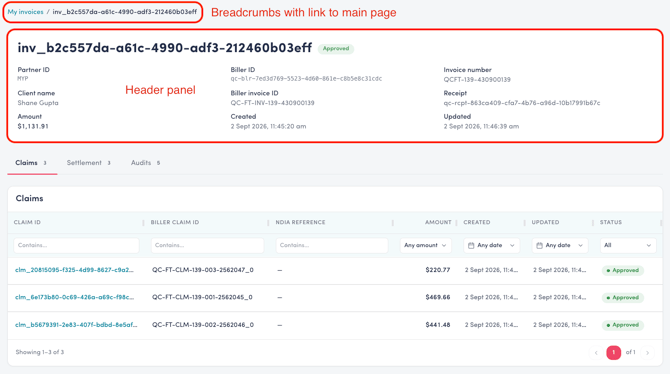
Task: Go to next page arrow
Action: point(648,353)
